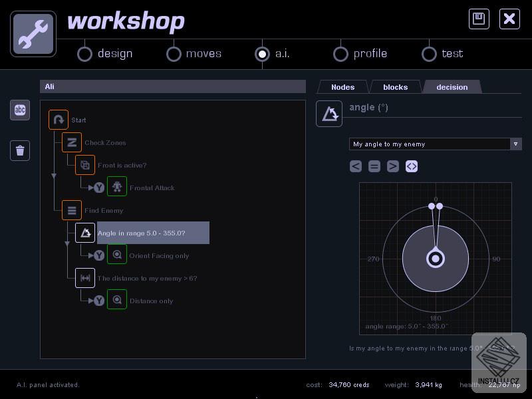Click the right angle handle on dial
The height and width of the screenshot is (399, 532).
coord(440,206)
